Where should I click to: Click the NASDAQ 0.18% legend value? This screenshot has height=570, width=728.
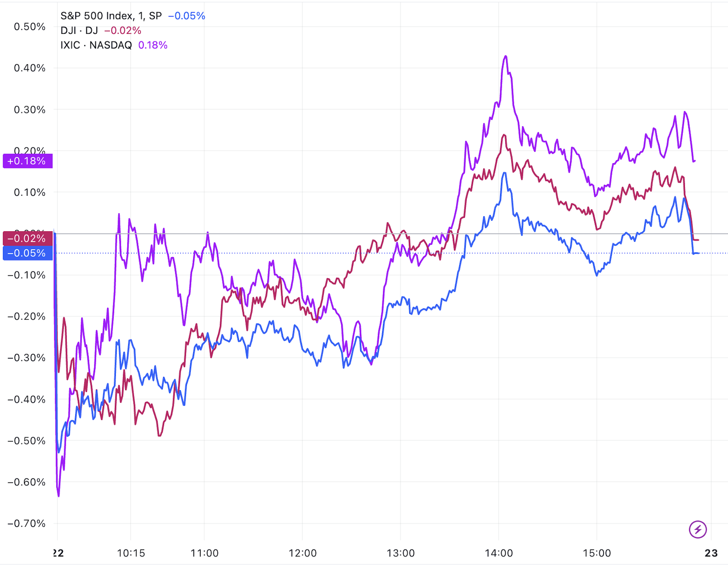tap(153, 45)
